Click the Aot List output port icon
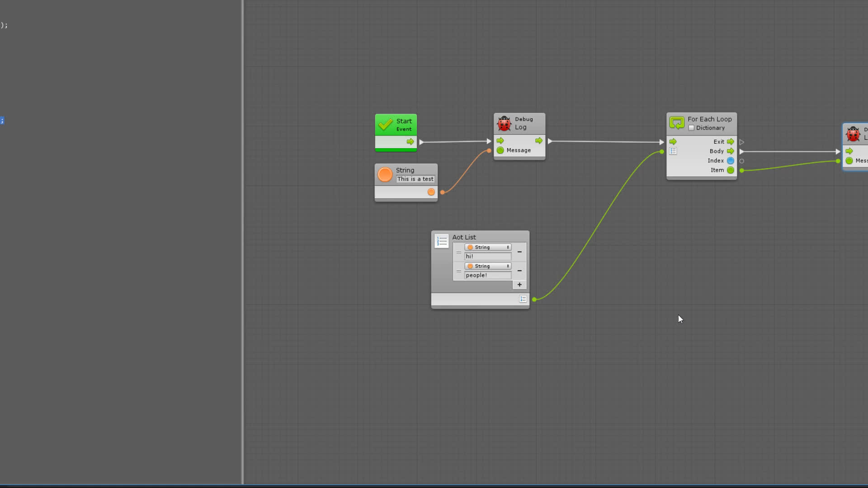868x488 pixels. click(523, 299)
